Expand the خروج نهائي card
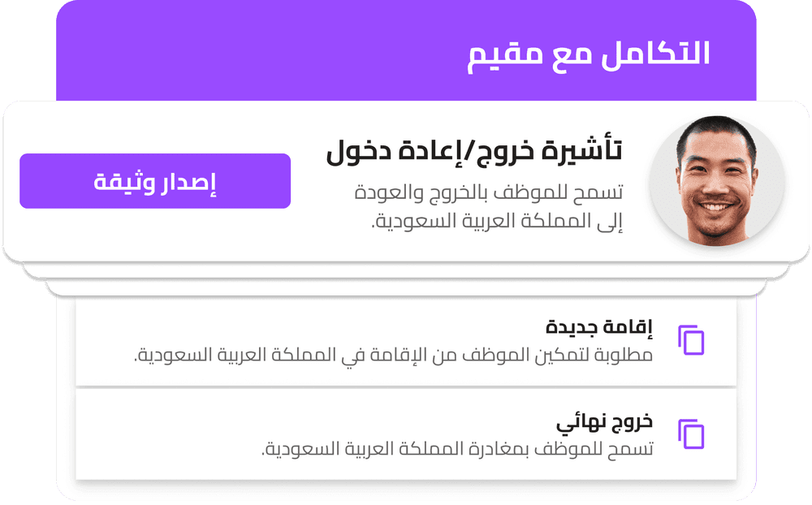This screenshot has width=812, height=505. (x=406, y=433)
